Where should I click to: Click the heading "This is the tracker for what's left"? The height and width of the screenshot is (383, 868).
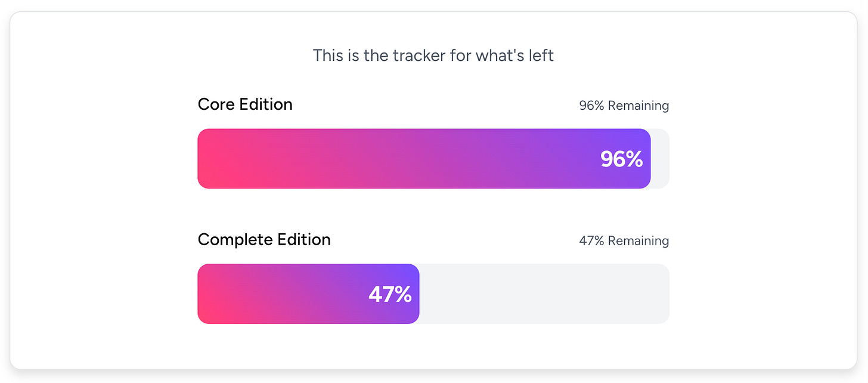click(433, 55)
